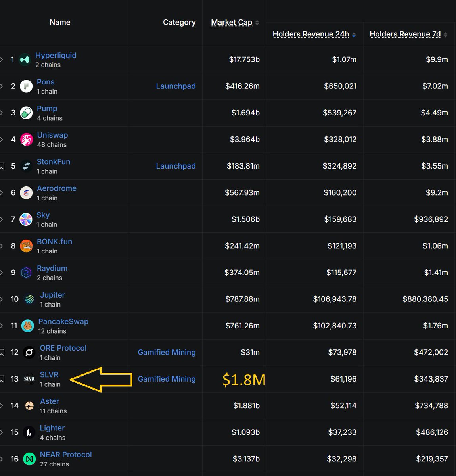Open the Launchpad category in the StonkFun row
Viewport: 456px width, 476px height.
coord(176,166)
